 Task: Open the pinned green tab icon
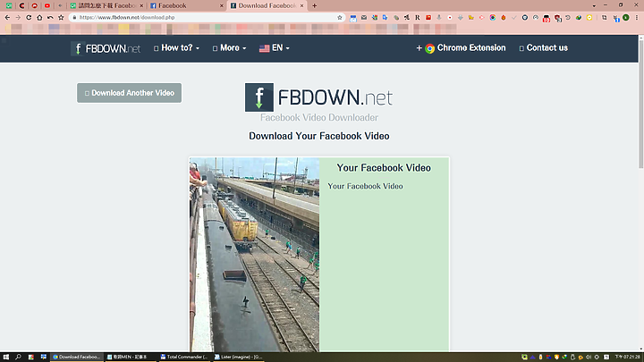click(x=9, y=5)
